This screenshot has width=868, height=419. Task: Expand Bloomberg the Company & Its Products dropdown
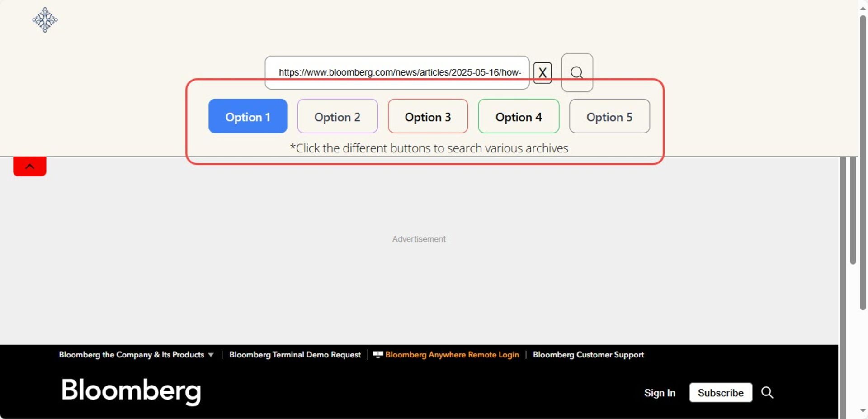136,355
